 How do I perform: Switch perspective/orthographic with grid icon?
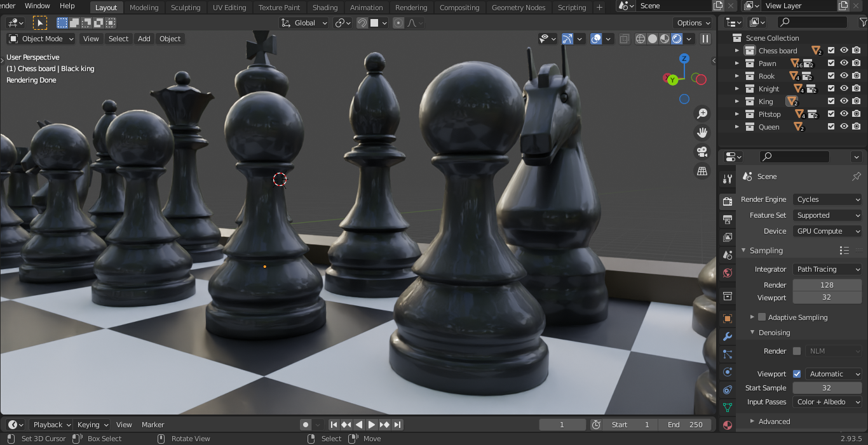point(702,171)
